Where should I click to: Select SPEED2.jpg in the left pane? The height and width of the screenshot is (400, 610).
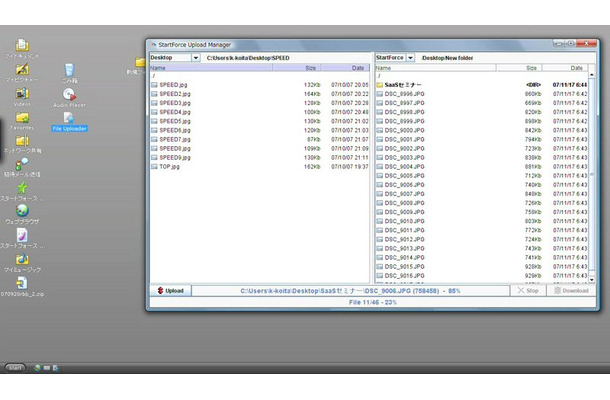260,94
